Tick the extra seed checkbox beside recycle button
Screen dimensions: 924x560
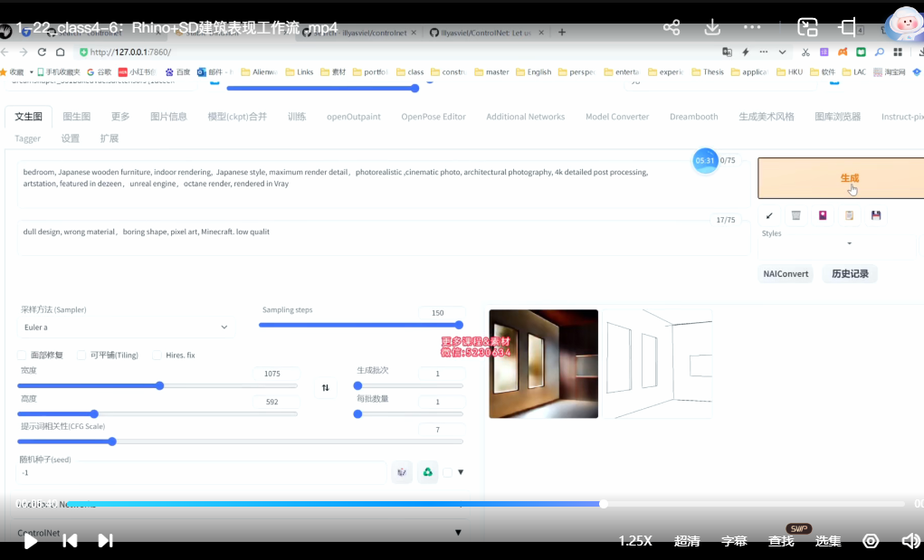(447, 472)
